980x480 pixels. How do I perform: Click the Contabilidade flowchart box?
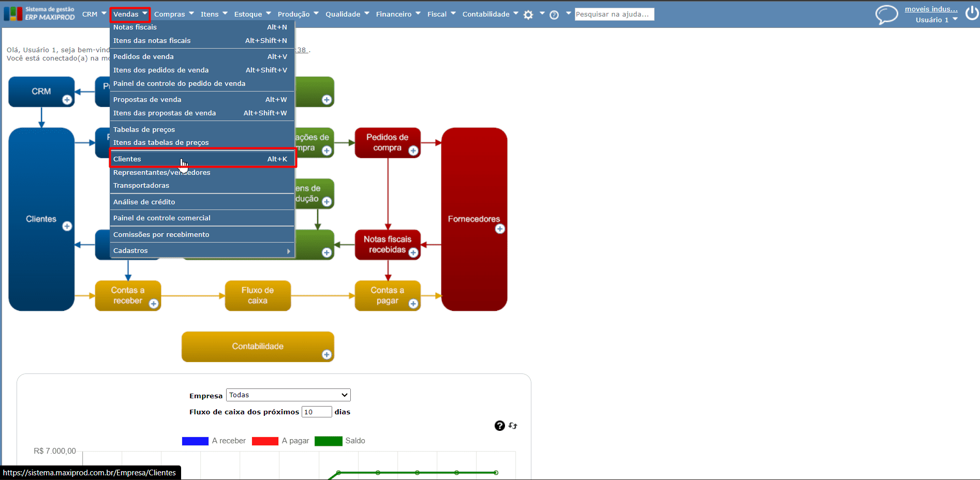pyautogui.click(x=258, y=347)
